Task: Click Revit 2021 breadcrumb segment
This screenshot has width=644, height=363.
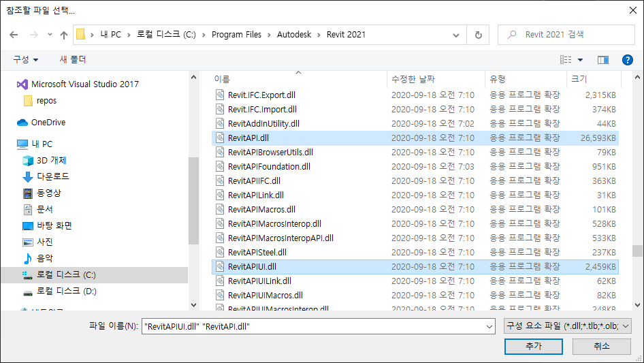Action: [x=346, y=35]
